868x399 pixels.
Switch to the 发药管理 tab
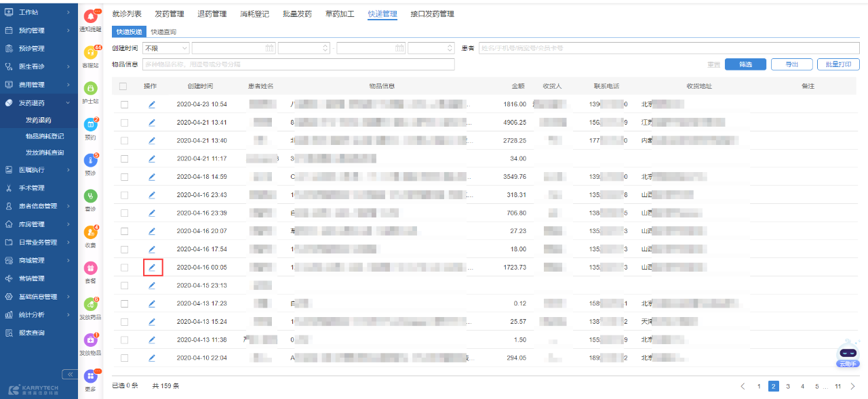169,14
